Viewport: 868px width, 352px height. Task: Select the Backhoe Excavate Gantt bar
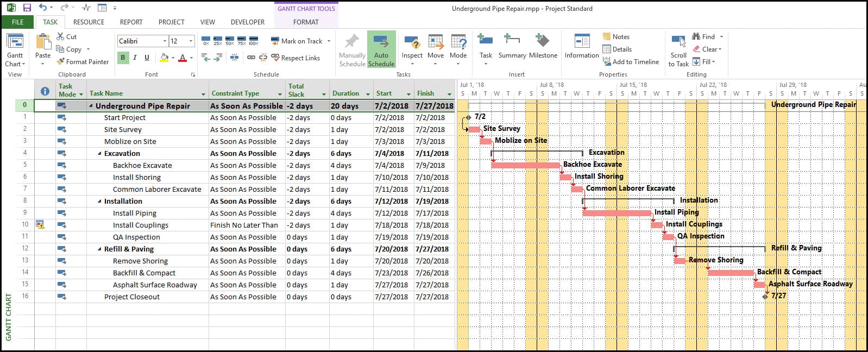click(525, 165)
